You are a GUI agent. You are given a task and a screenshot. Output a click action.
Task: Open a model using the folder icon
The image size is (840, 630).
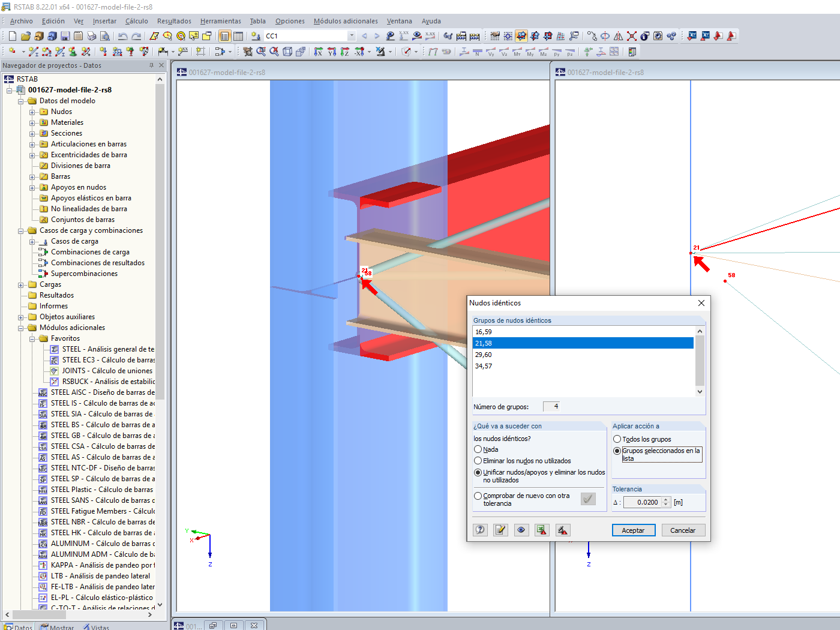(x=26, y=36)
